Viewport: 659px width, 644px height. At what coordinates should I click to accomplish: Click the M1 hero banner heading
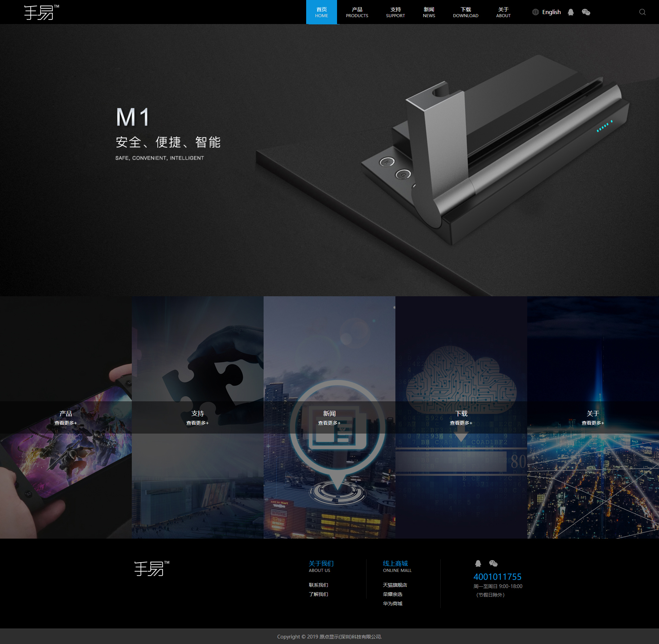pos(132,117)
